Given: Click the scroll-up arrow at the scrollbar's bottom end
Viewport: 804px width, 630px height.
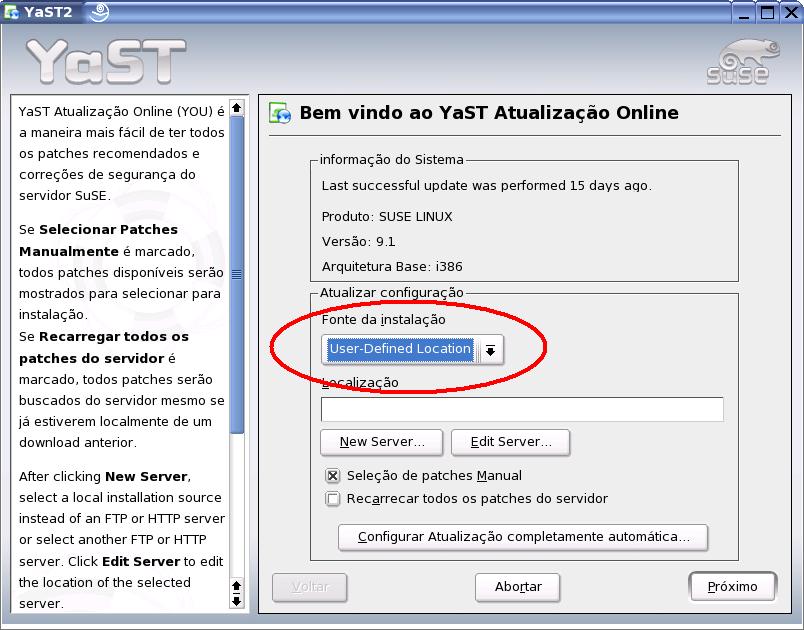Looking at the screenshot, I should pyautogui.click(x=236, y=586).
